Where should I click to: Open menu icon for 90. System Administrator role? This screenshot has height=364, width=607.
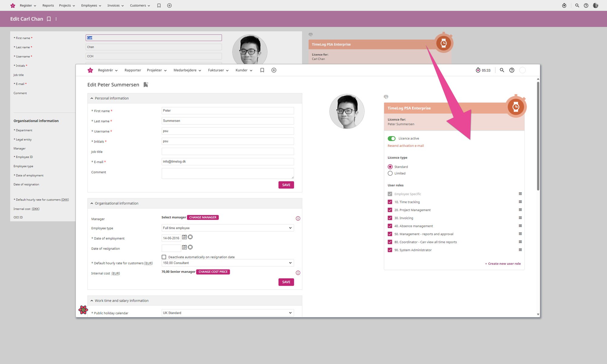(x=520, y=250)
